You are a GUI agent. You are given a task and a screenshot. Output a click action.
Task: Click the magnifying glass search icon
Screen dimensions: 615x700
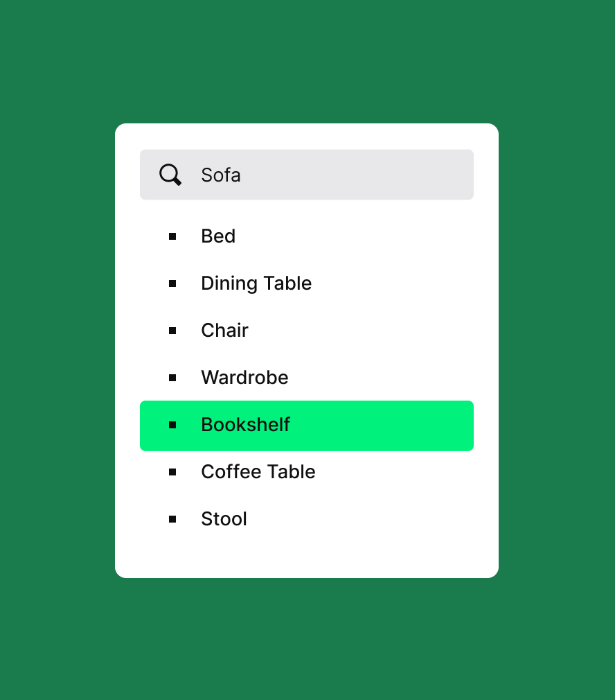point(170,175)
